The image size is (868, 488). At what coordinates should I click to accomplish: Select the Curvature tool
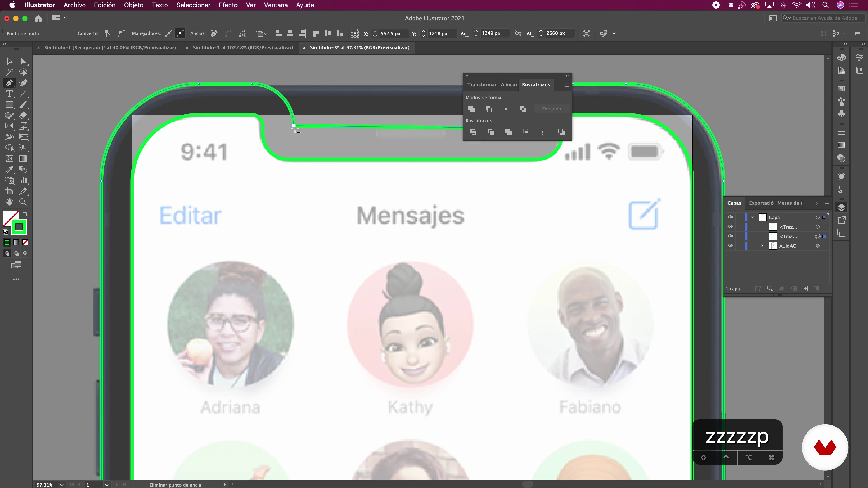point(23,83)
